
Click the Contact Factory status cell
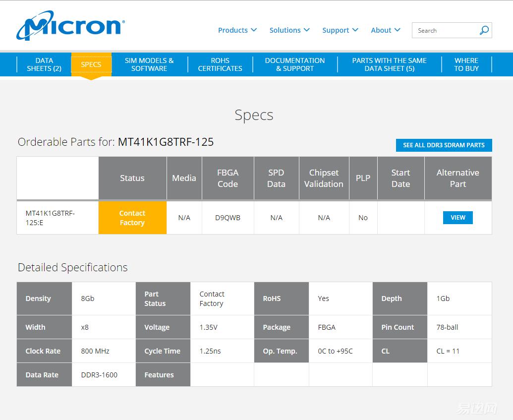point(132,218)
